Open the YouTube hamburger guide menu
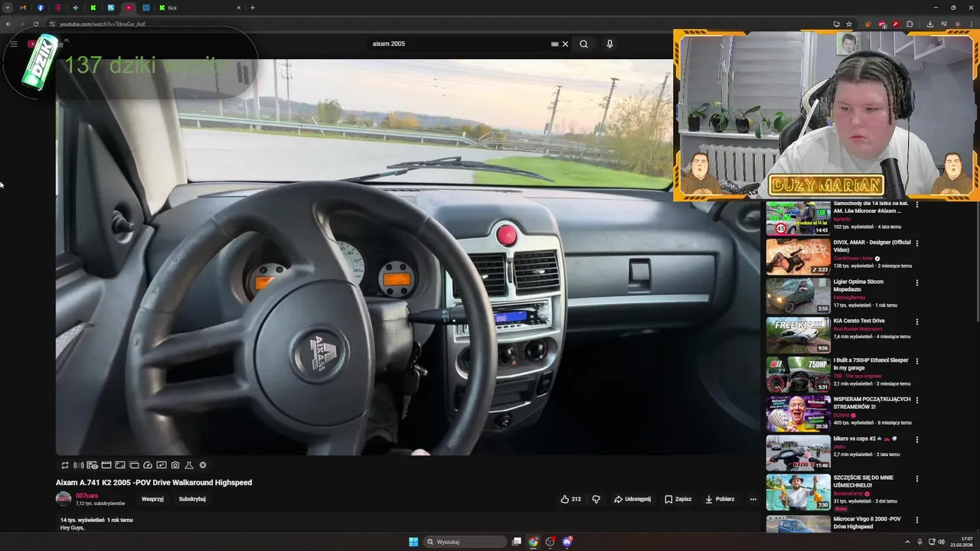The height and width of the screenshot is (551, 980). (x=14, y=44)
